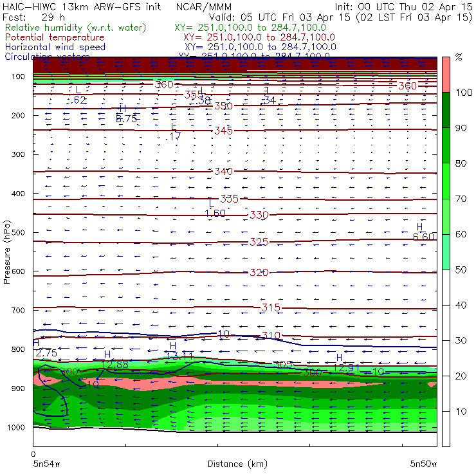Click the '400' pressure axis tick label

click(18, 194)
